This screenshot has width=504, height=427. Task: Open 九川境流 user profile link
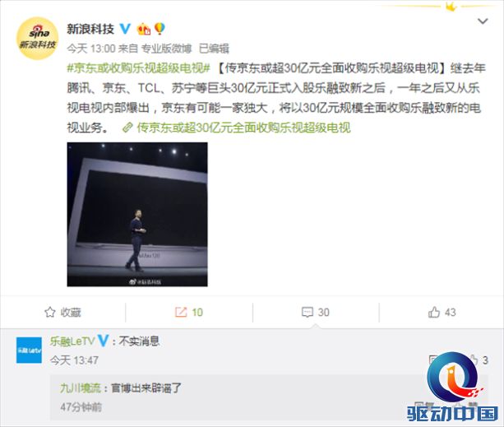click(x=81, y=388)
